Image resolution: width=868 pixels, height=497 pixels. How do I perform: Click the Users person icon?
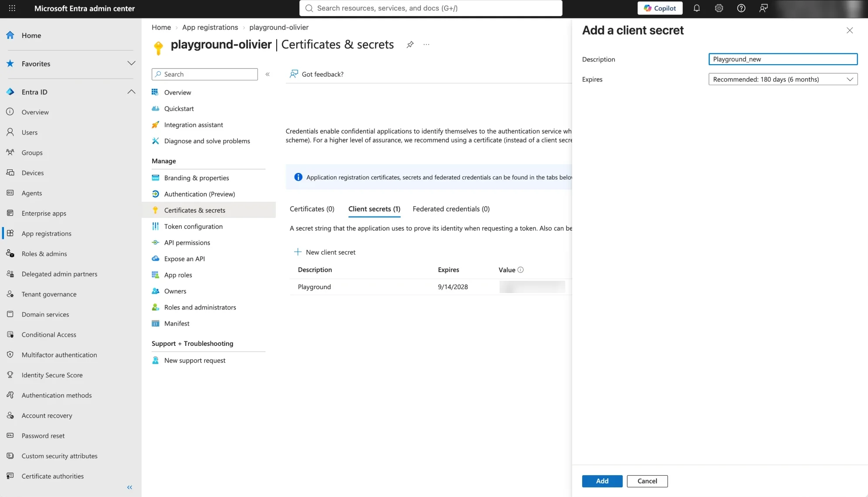point(10,132)
